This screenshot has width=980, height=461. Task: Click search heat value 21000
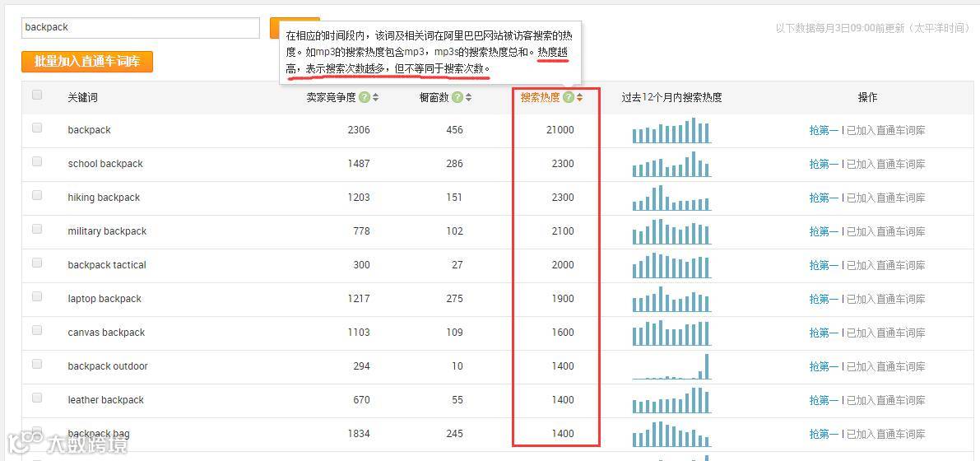click(560, 130)
